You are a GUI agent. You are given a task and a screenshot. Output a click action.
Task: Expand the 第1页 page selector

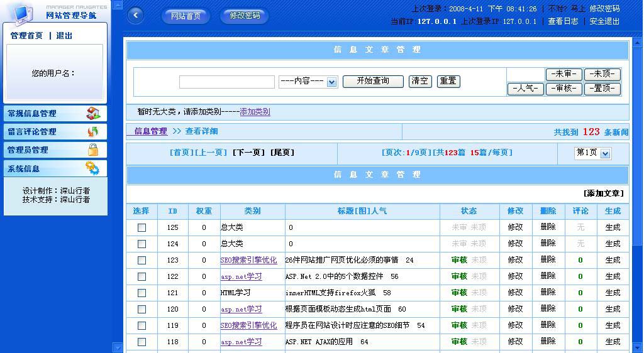tap(605, 153)
